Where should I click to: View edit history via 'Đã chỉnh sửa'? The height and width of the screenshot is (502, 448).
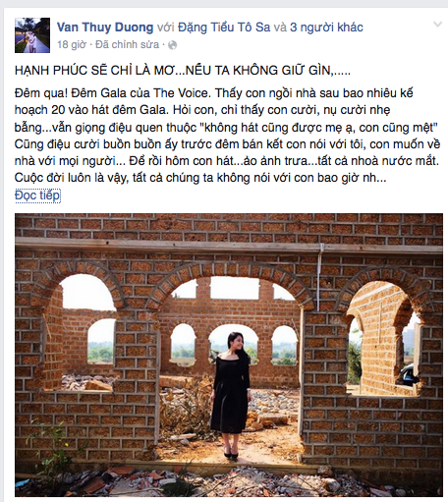[127, 44]
